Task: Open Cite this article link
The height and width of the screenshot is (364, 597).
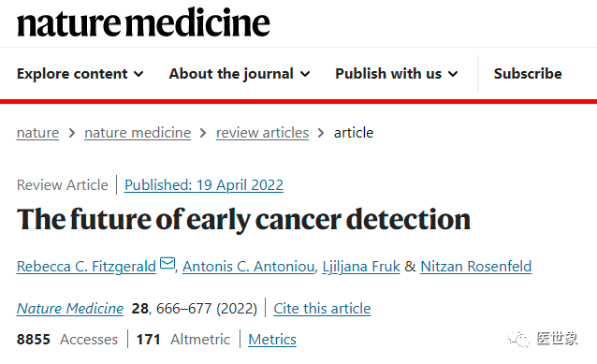Action: (x=322, y=309)
